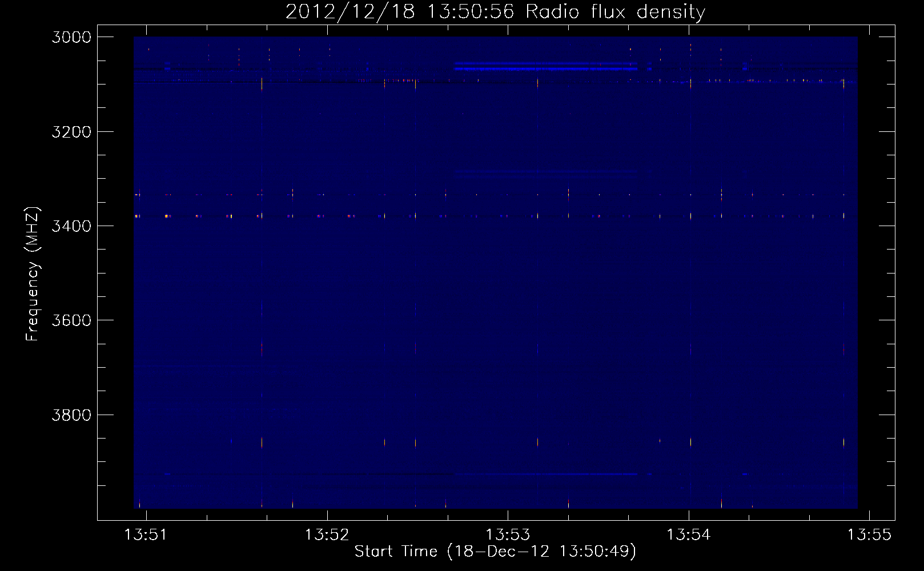The height and width of the screenshot is (571, 924).
Task: Click the plot title '2012/12/18 13:50:56 Radio flux density'
Action: click(495, 11)
